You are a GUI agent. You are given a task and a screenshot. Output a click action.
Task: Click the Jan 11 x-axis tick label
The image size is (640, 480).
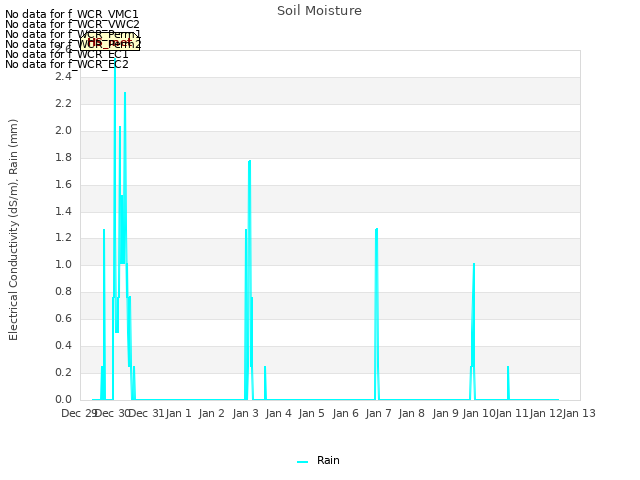click(x=512, y=413)
